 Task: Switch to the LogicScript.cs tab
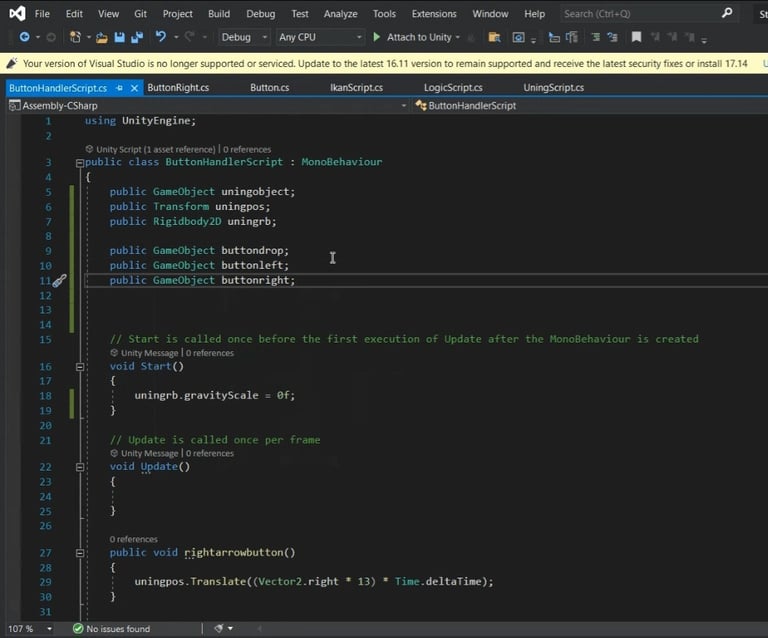click(x=452, y=88)
